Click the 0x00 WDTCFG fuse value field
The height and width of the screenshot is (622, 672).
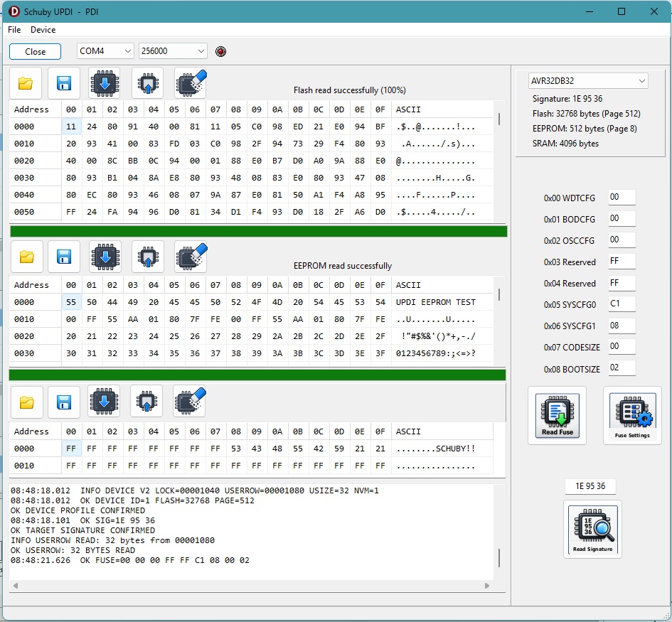[622, 197]
